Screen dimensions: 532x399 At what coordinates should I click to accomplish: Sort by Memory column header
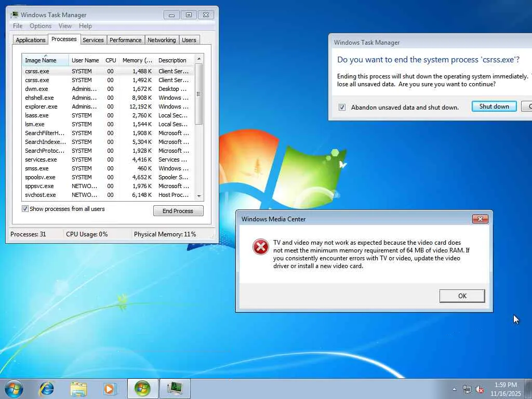pyautogui.click(x=137, y=60)
